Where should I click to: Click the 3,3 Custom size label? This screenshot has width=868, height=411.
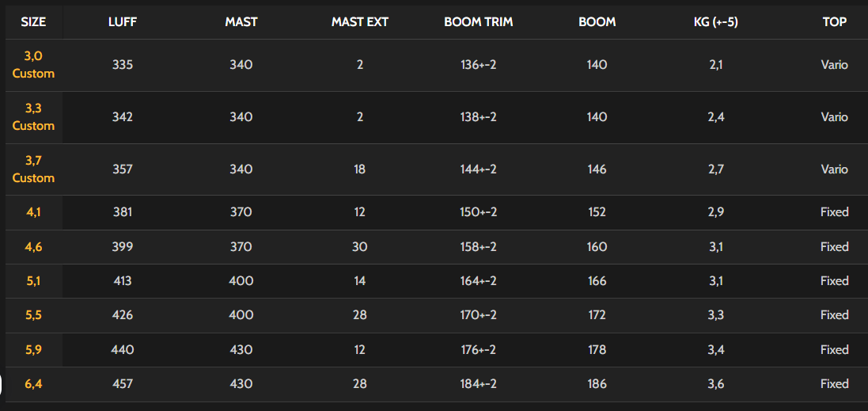[33, 117]
